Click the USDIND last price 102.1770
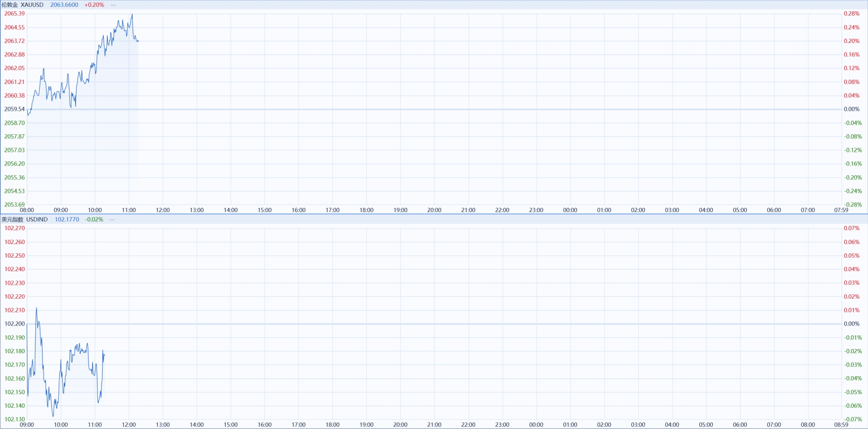Screen dimensions: 868x429 (x=67, y=220)
